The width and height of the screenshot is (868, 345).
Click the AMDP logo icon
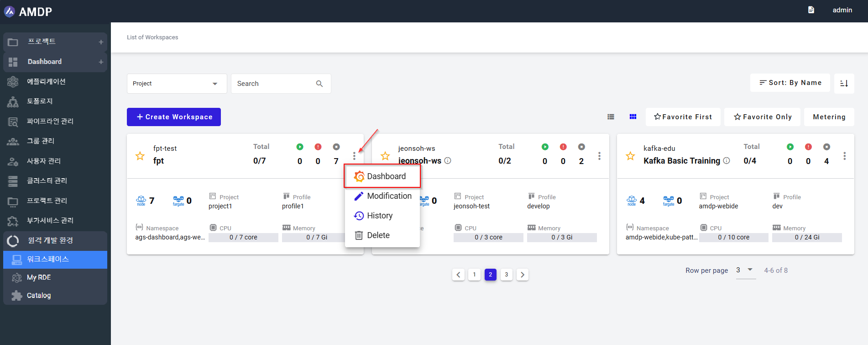click(10, 11)
